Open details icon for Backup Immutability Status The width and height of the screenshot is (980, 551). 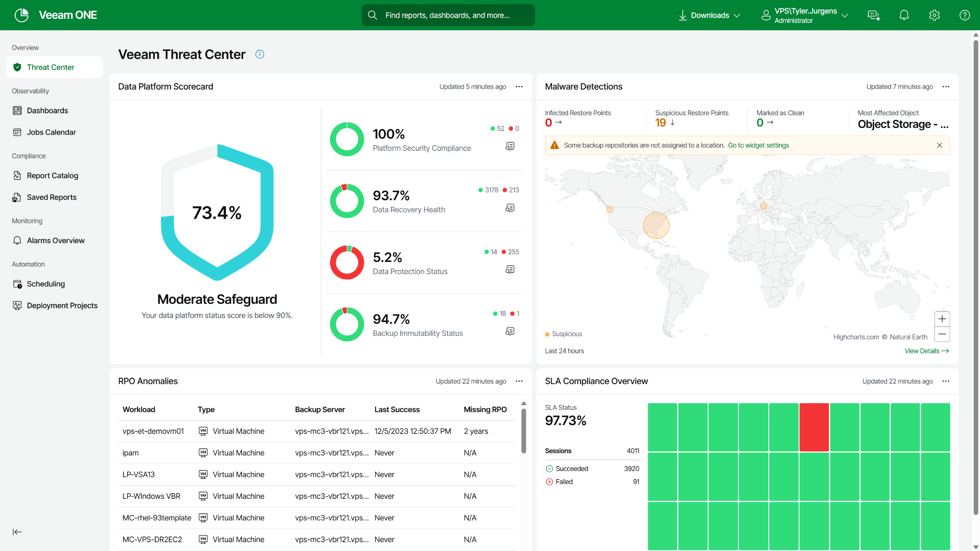point(510,331)
